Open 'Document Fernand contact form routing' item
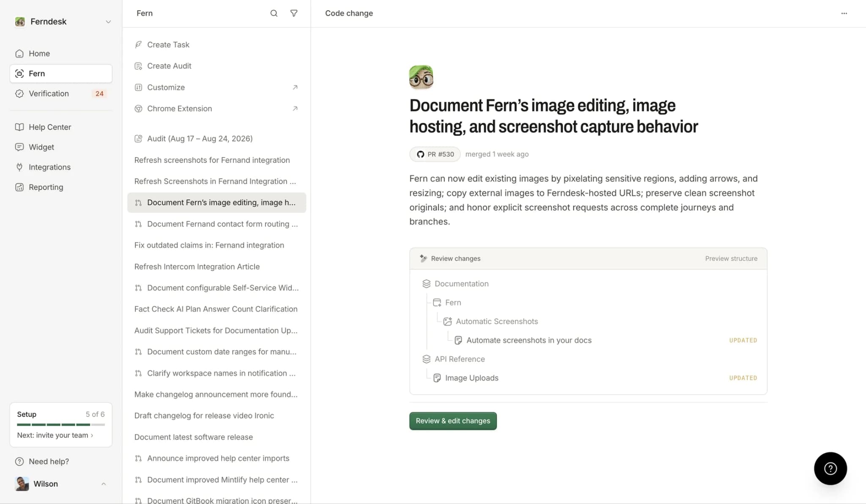Screen dimensions: 866x504 (216, 224)
